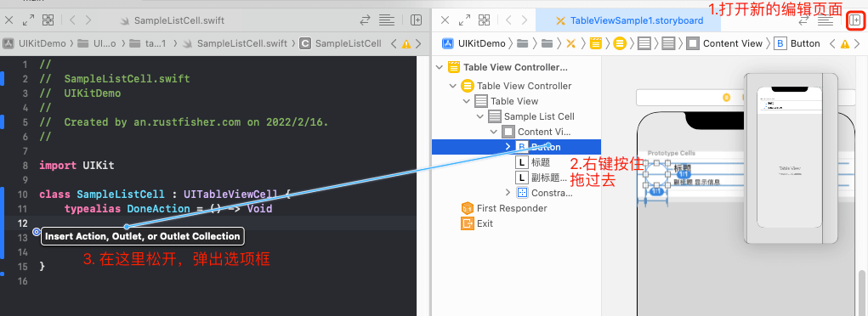The width and height of the screenshot is (868, 316).
Task: Click the yellow warning icon in the left jump bar
Action: click(406, 43)
